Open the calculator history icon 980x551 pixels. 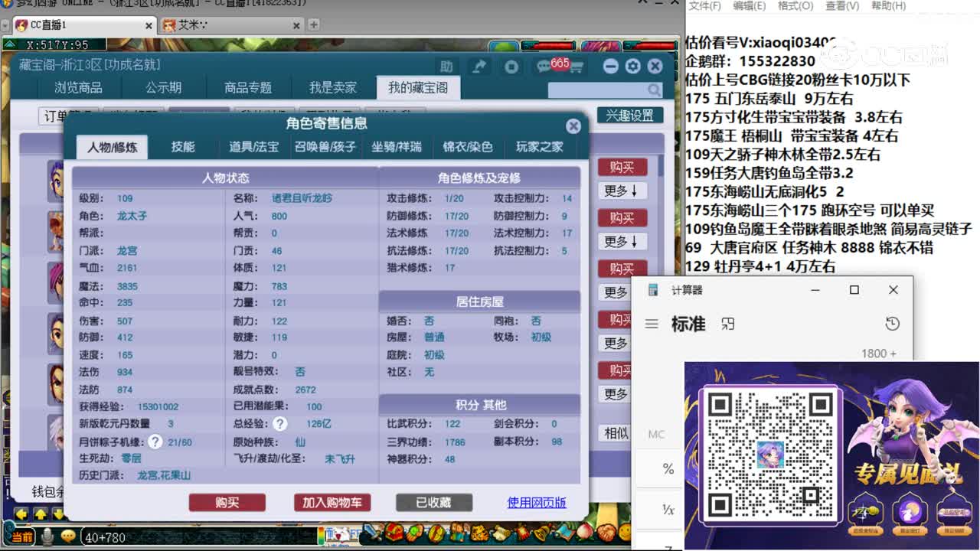click(892, 324)
